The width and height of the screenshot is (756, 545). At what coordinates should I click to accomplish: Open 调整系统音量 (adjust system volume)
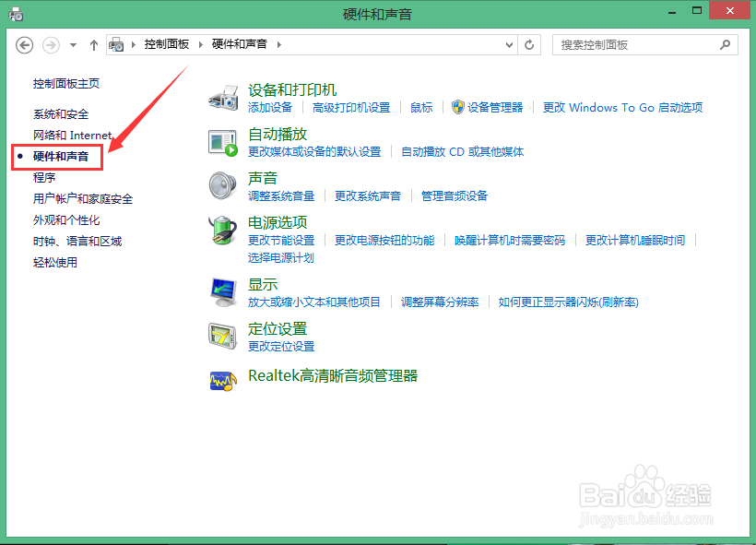(281, 195)
